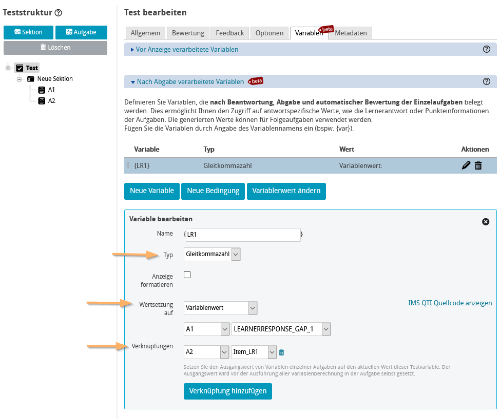Viewport: 500px width, 419px height.
Task: Switch to the Bewertung tab
Action: pyautogui.click(x=188, y=33)
